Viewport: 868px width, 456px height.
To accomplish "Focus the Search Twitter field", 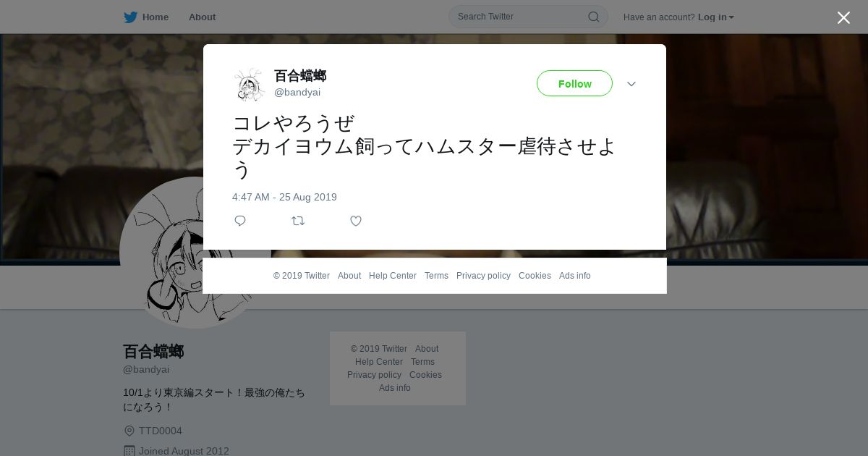I will point(528,17).
